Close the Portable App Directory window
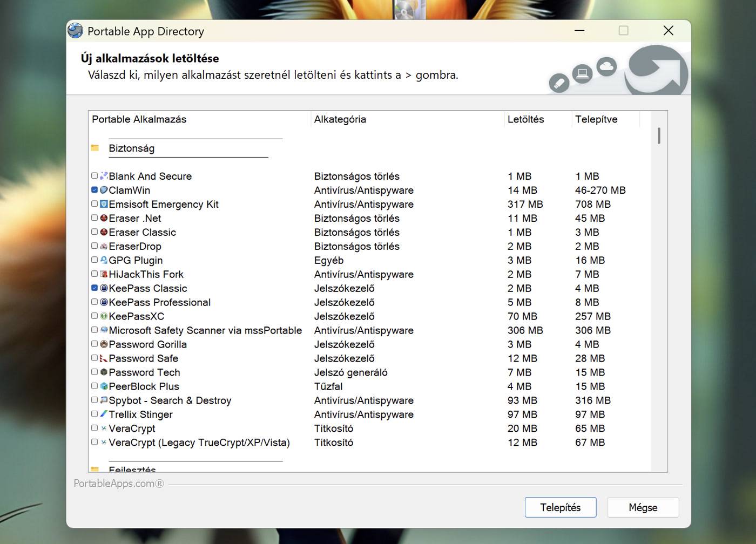Viewport: 756px width, 544px height. point(669,31)
